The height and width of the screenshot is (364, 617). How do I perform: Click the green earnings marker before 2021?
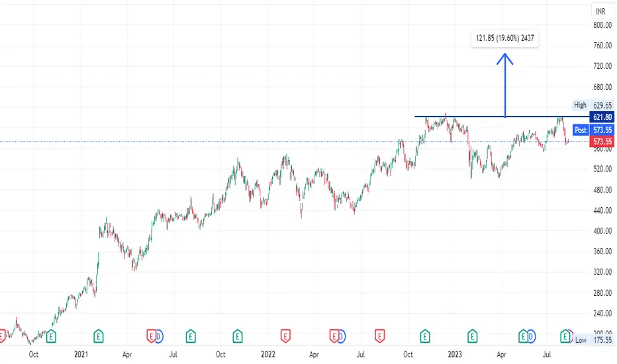(51, 336)
